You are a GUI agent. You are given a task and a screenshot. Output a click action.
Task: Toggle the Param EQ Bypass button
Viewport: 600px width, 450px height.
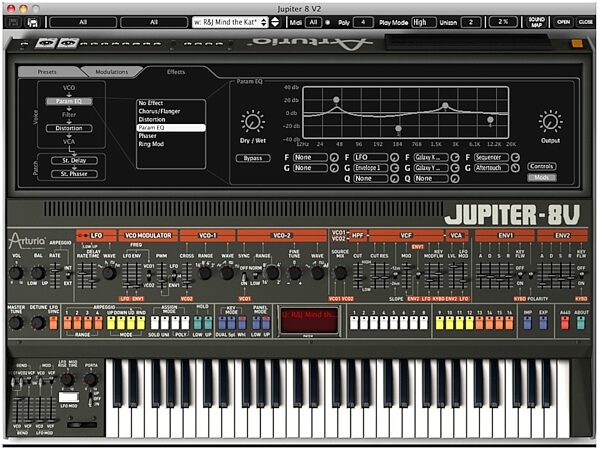pos(253,158)
